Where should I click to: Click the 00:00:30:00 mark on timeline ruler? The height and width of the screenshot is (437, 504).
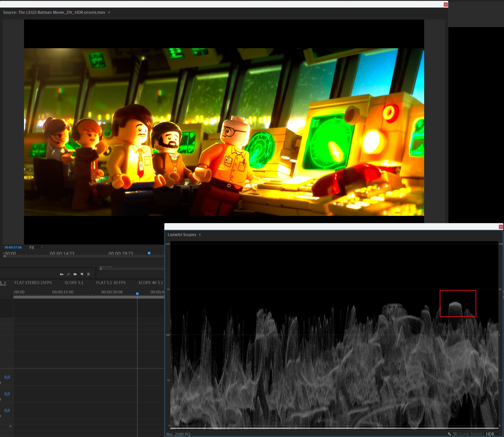pos(112,292)
